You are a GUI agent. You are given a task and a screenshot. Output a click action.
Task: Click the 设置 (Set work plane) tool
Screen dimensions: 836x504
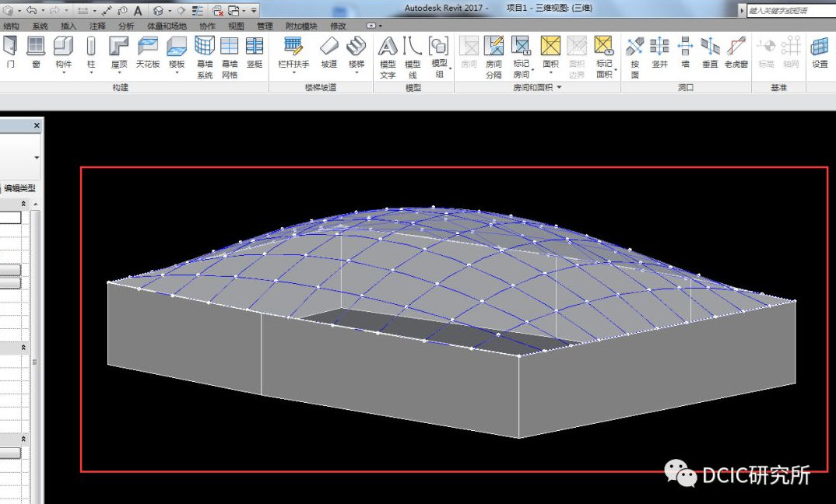(820, 52)
